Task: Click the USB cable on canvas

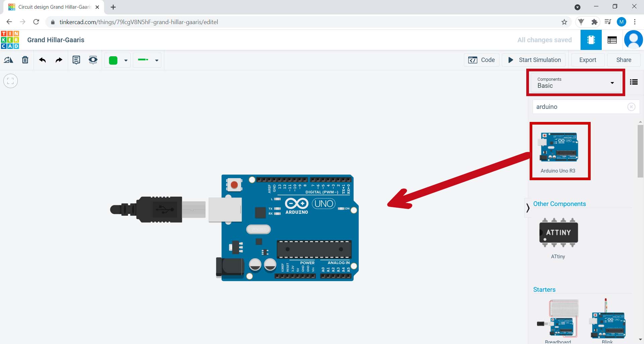Action: pos(158,210)
